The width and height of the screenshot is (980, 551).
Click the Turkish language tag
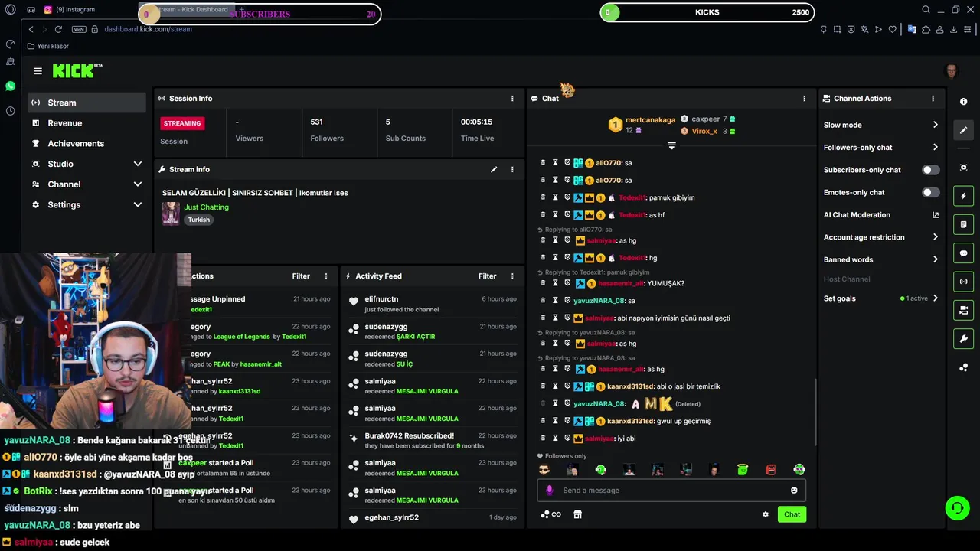199,220
